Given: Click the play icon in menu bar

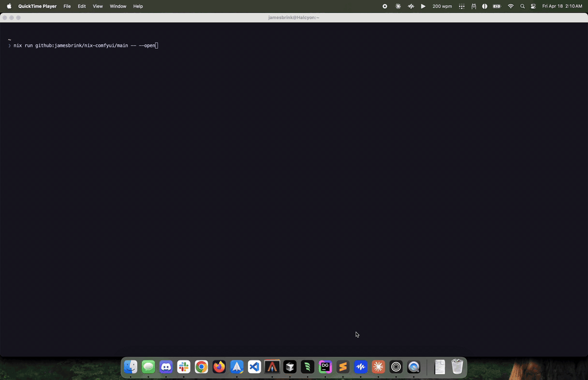Looking at the screenshot, I should (423, 6).
